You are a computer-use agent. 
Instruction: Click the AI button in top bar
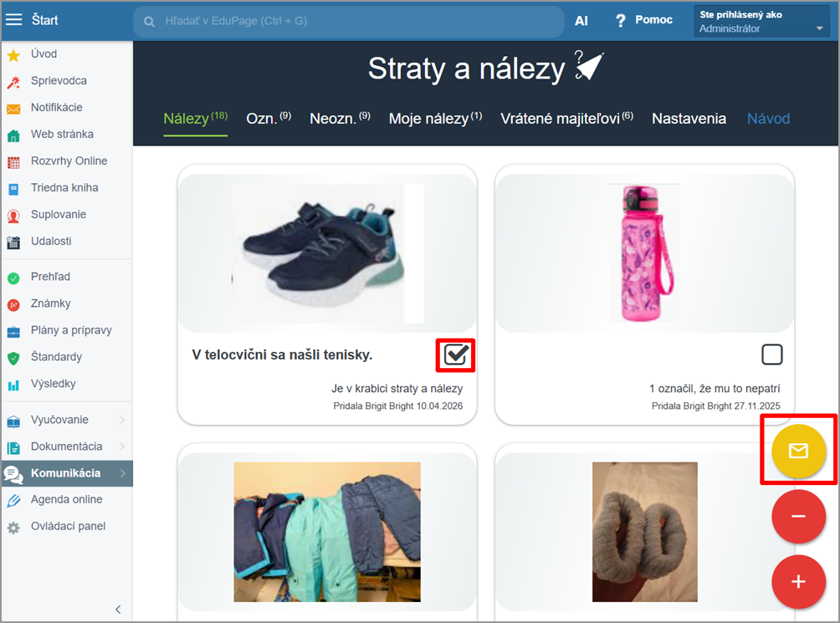pos(581,20)
